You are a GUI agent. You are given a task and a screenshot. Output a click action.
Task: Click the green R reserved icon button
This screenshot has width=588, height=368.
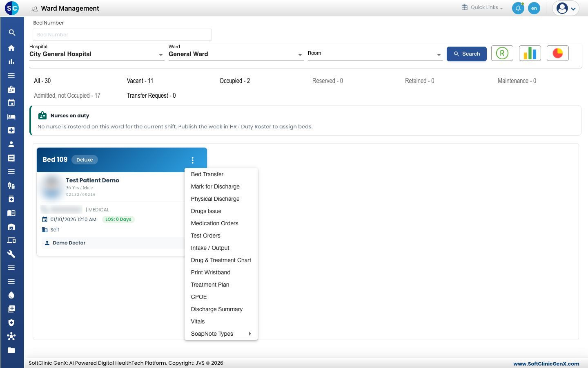click(x=502, y=53)
